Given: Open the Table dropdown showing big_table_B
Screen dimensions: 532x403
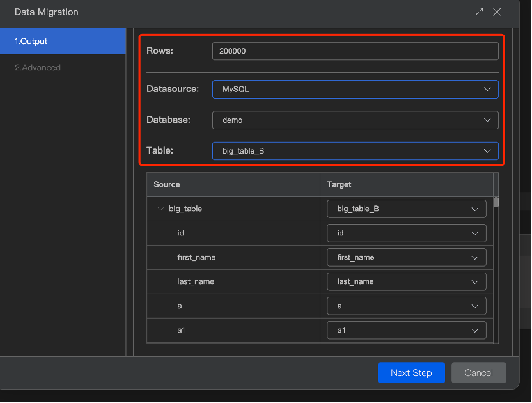Looking at the screenshot, I should coord(355,150).
